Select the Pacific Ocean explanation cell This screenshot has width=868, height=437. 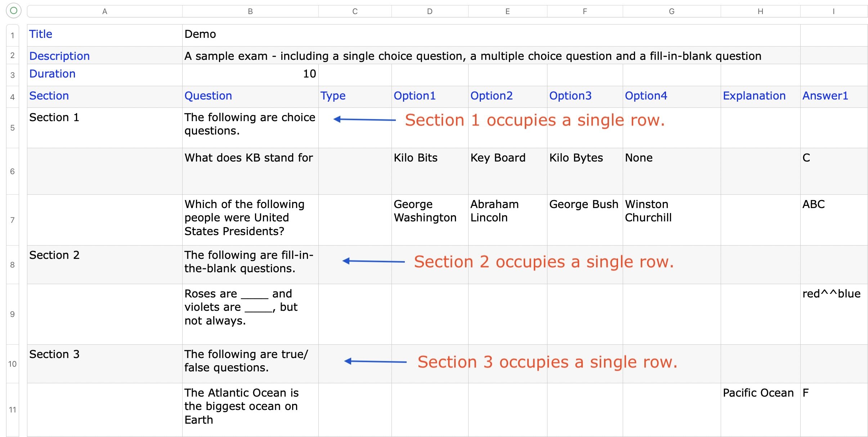[x=760, y=409]
